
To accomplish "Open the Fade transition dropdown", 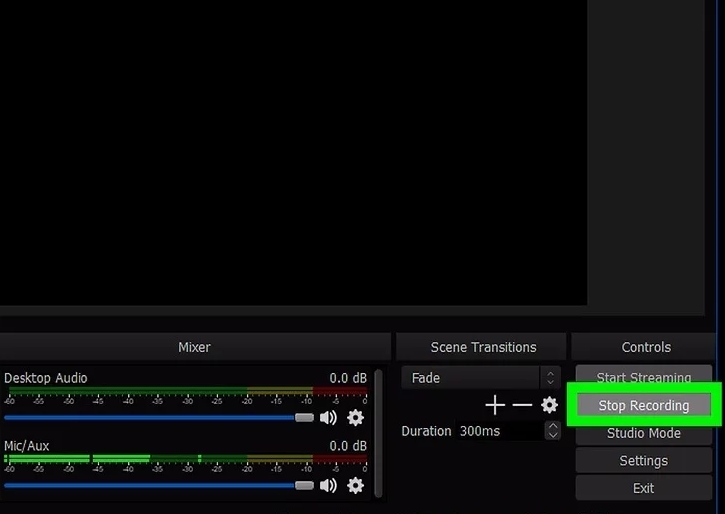I will [x=481, y=378].
